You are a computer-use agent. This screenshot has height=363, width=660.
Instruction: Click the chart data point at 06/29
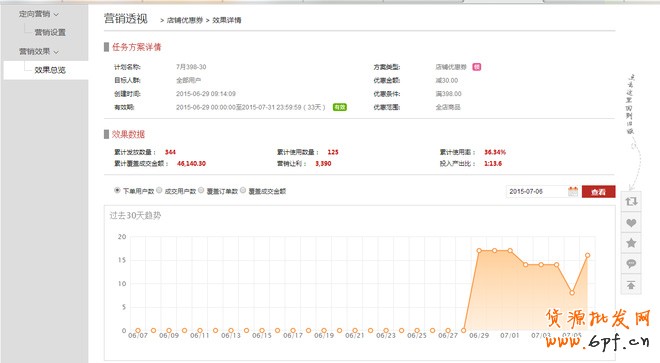(479, 251)
